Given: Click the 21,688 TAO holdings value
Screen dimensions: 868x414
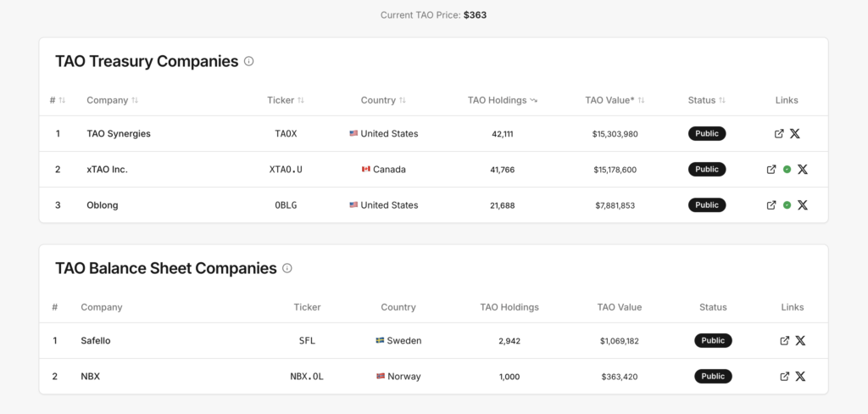Looking at the screenshot, I should point(503,205).
